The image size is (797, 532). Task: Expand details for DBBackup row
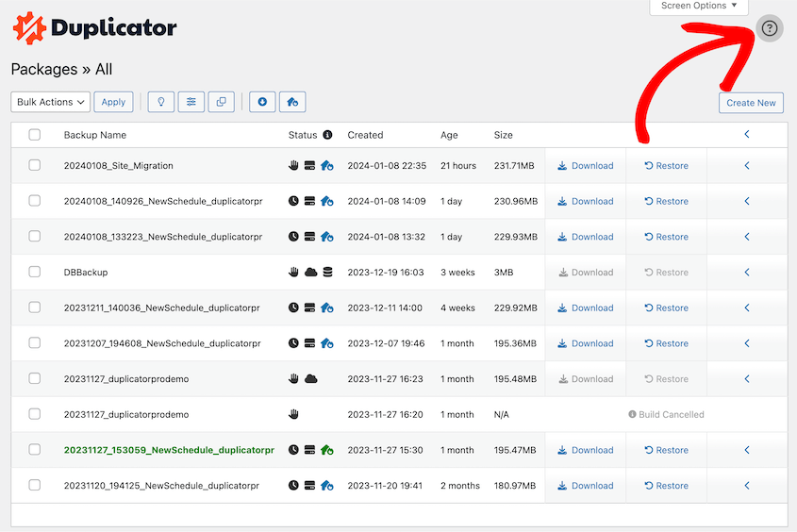[x=747, y=272]
